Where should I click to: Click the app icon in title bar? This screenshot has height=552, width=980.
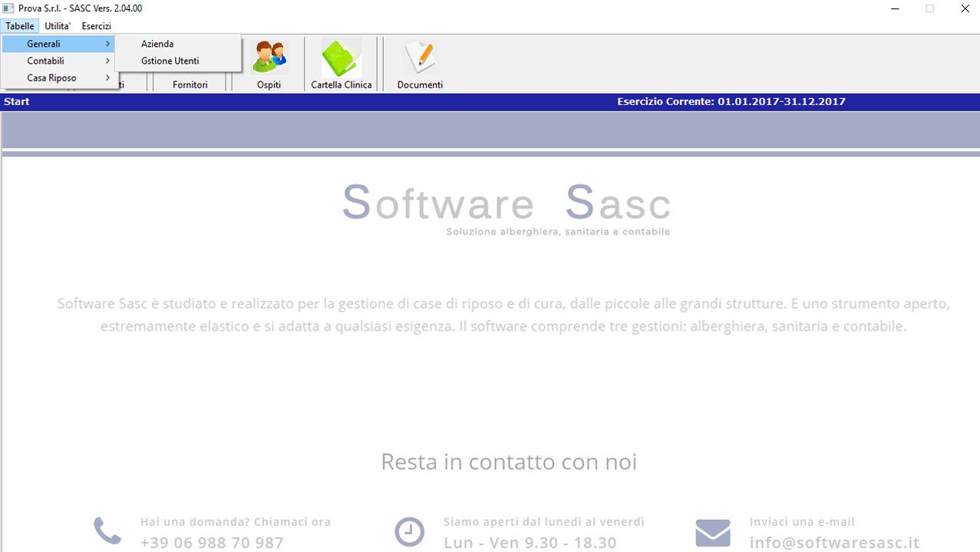tap(9, 8)
